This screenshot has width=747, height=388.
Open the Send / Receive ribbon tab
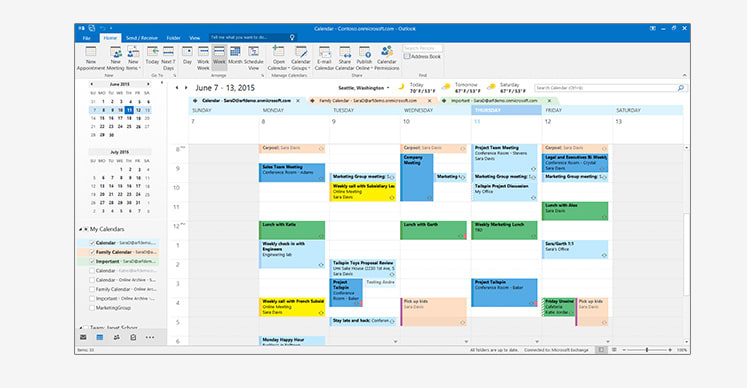pyautogui.click(x=141, y=38)
